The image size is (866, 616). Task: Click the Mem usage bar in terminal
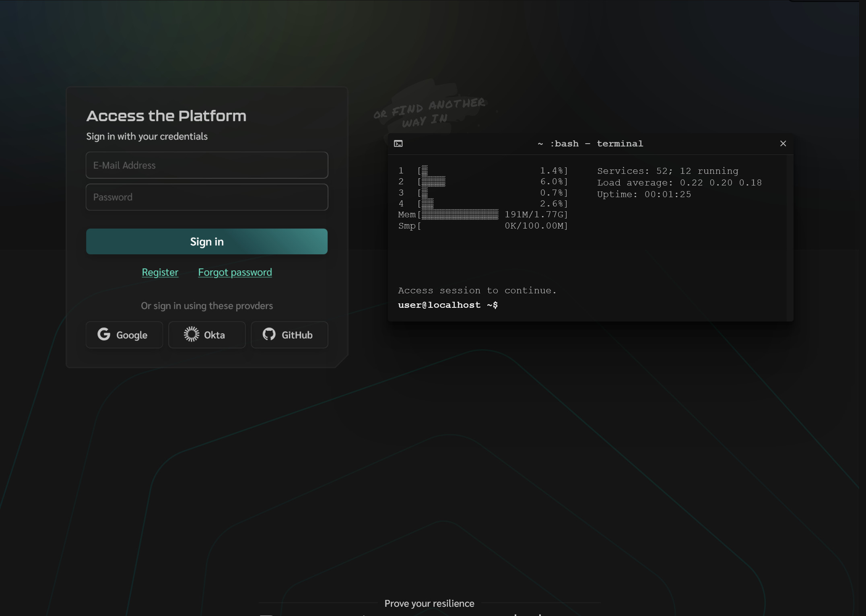point(460,215)
